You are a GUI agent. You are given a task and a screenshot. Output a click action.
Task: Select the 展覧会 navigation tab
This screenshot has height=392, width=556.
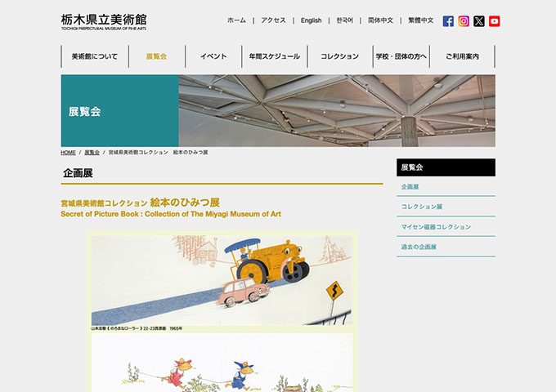(x=156, y=56)
